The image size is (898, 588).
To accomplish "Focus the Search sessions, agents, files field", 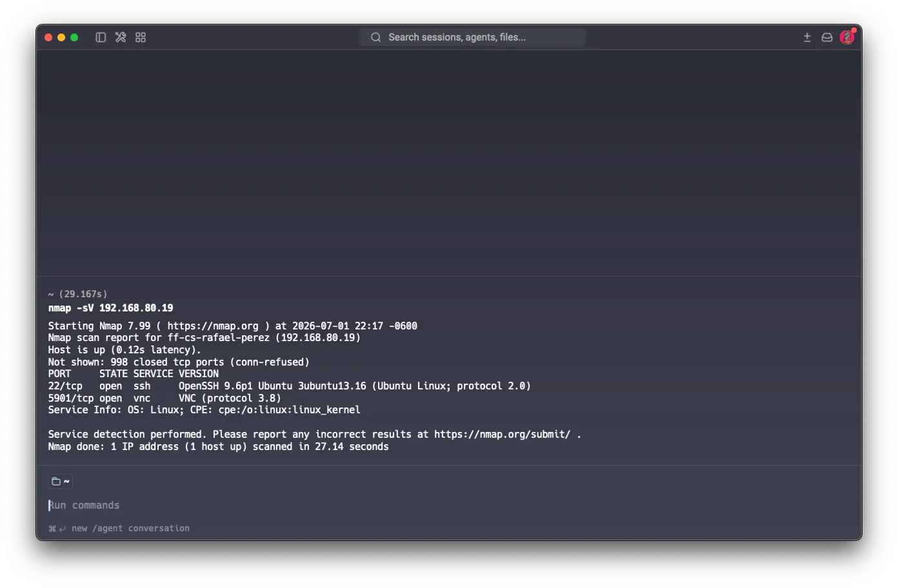I will tap(472, 37).
